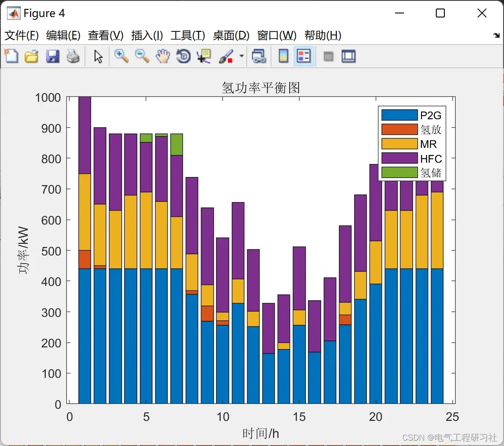Activate the Zoom Out magnifier tool

coord(142,56)
